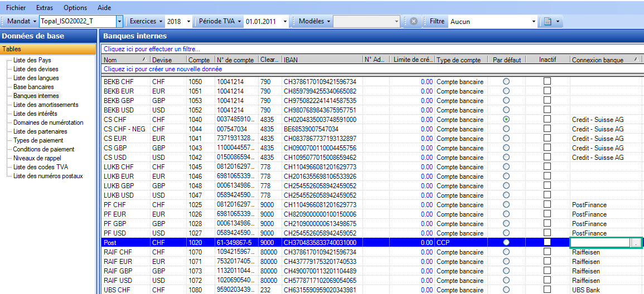Mark the PF CHF account as inactive
Viewport: 644px width, 294px height.
[547, 205]
